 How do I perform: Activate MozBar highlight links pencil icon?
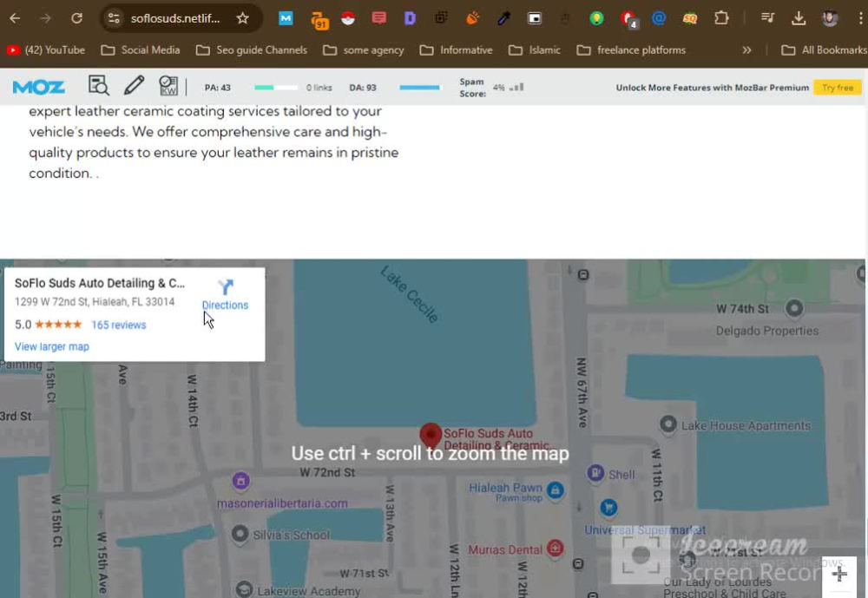point(134,85)
